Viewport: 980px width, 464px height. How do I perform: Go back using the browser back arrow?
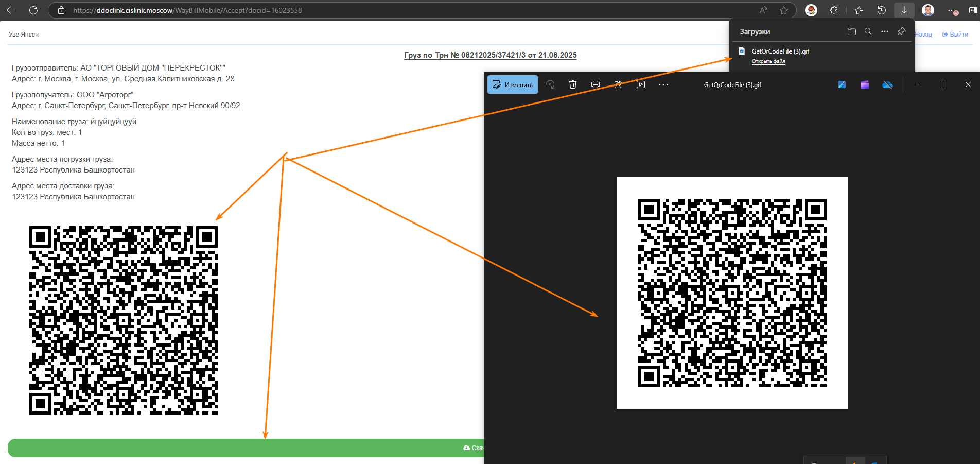click(11, 10)
